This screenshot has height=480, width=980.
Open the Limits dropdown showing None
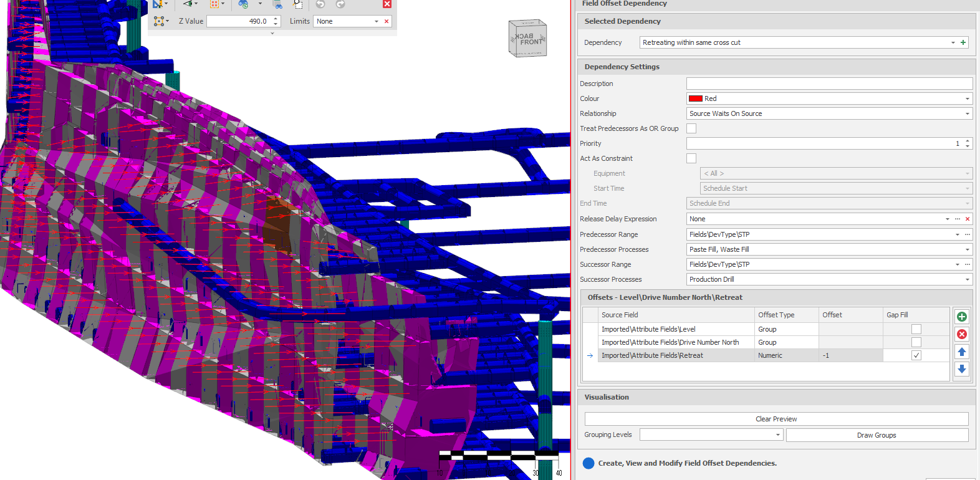(x=376, y=21)
